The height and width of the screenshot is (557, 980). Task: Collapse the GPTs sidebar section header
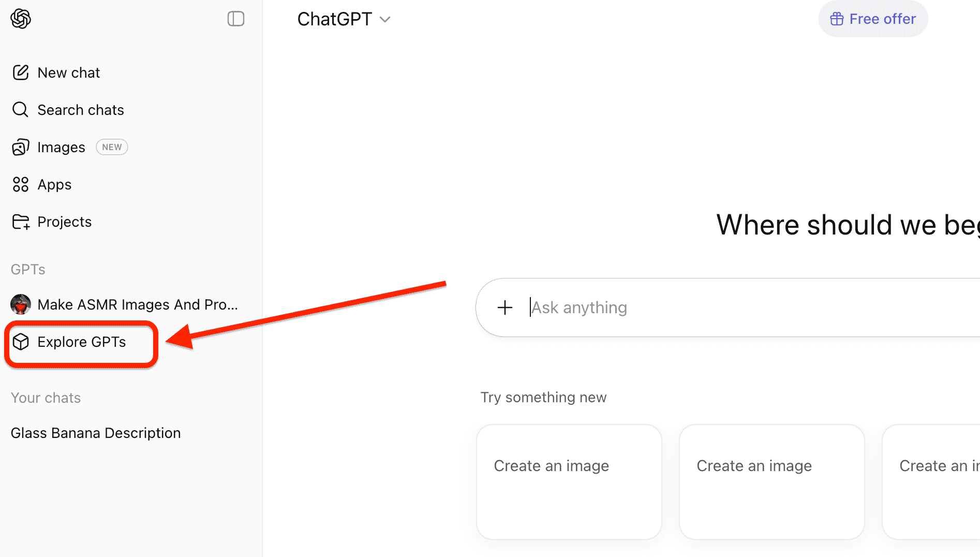tap(28, 269)
